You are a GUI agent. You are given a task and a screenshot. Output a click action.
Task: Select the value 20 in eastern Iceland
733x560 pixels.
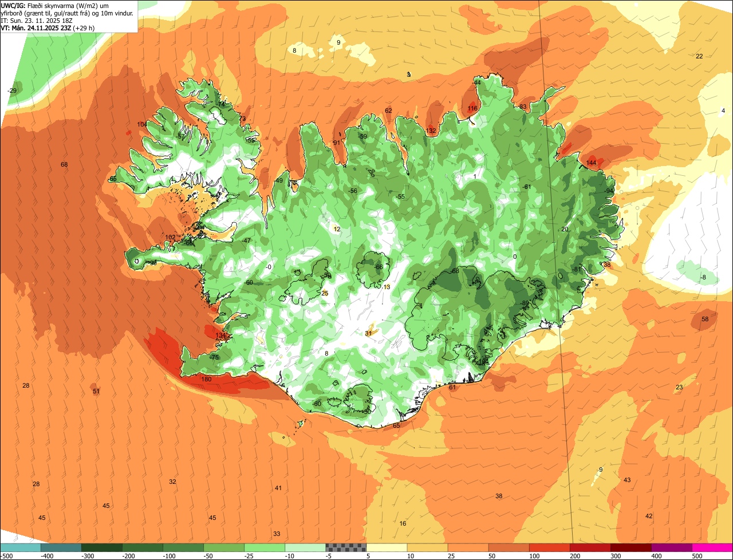(x=565, y=229)
